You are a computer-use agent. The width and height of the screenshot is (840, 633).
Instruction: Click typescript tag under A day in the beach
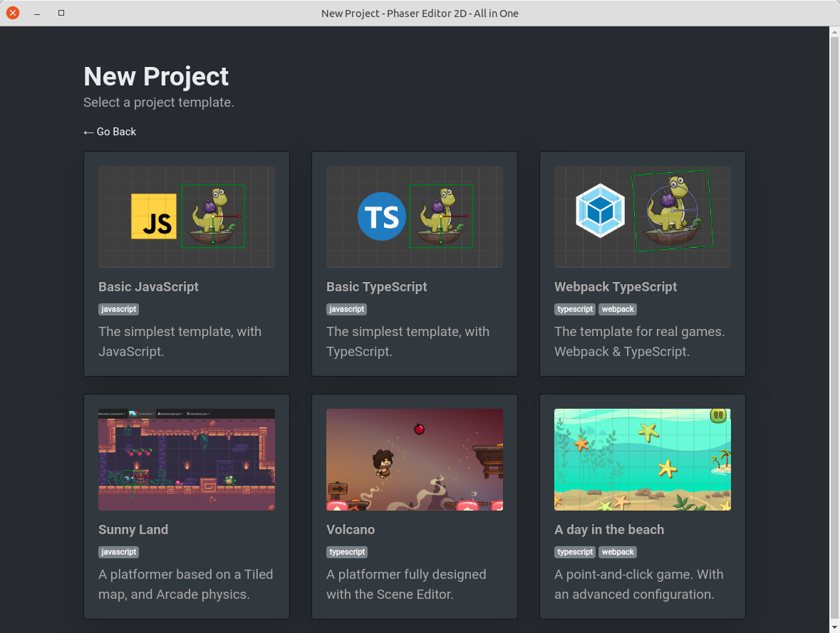(575, 552)
